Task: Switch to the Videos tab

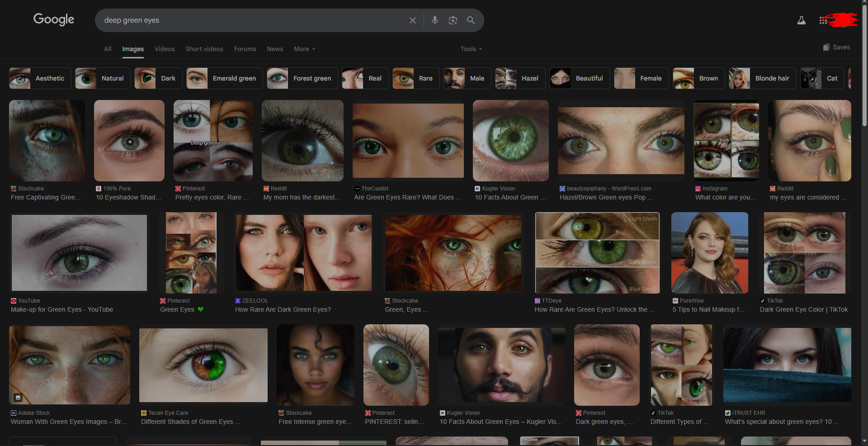Action: point(165,49)
